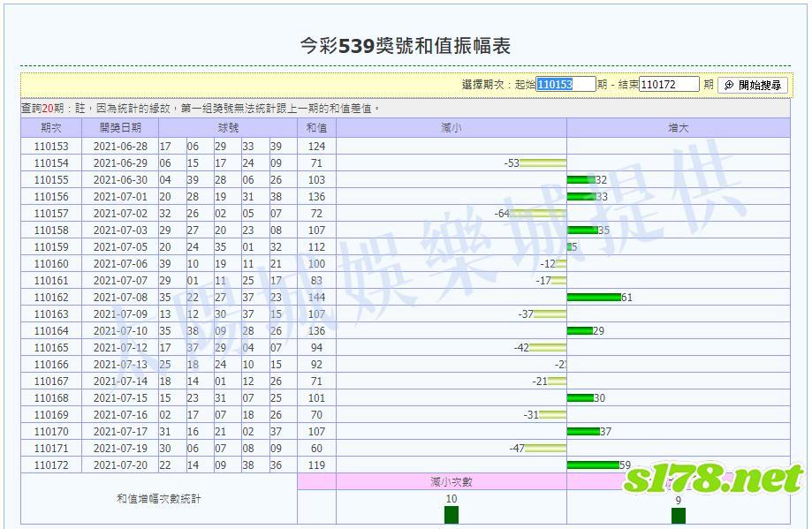The height and width of the screenshot is (529, 812).
Task: Click the 32 increase bar in row 110155
Action: [581, 180]
